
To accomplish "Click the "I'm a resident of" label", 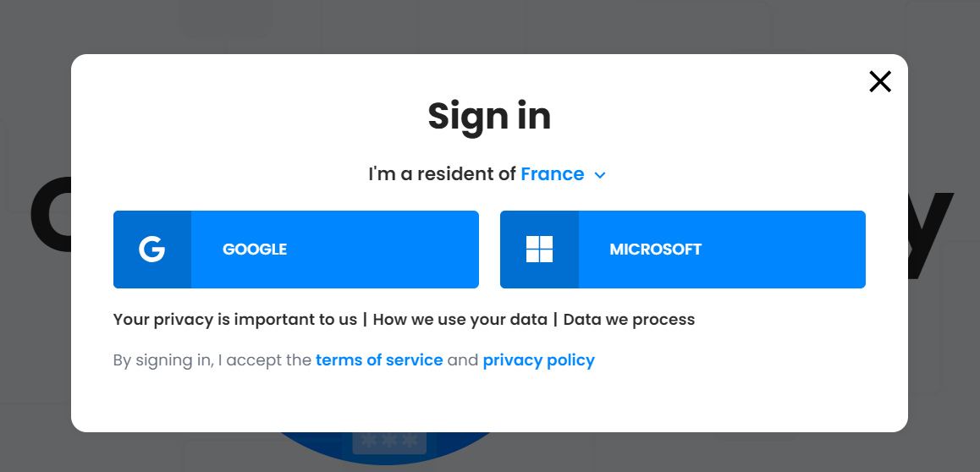I will (x=442, y=174).
